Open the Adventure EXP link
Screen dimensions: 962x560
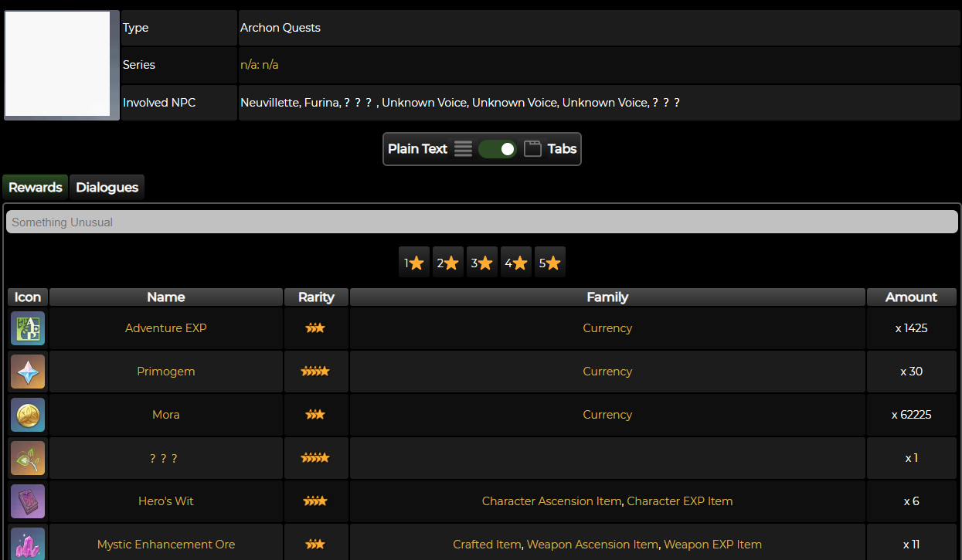pyautogui.click(x=166, y=328)
